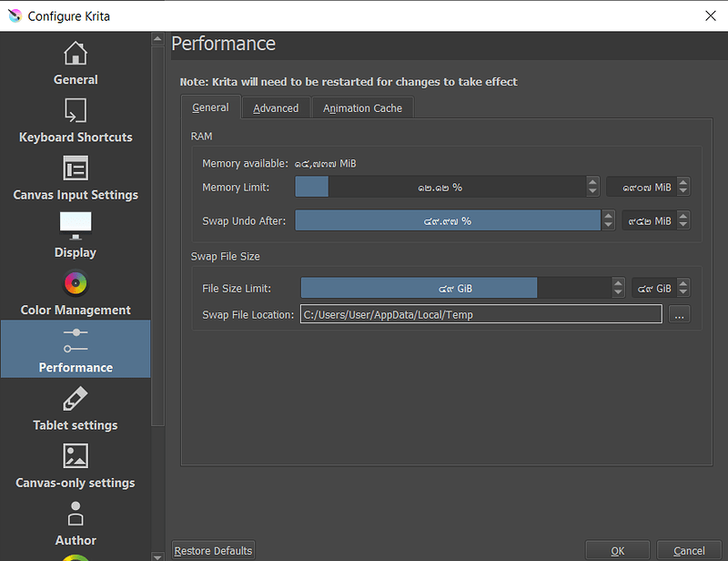The height and width of the screenshot is (561, 728).
Task: Click the Cancel button
Action: point(689,551)
